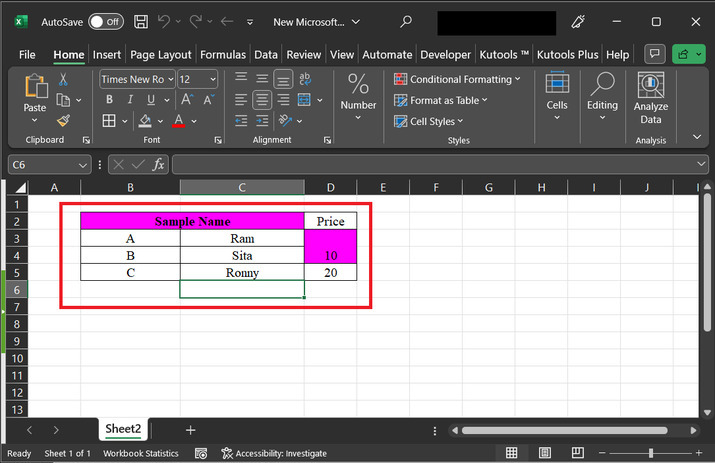
Task: Open the font name dropdown
Action: (x=171, y=79)
